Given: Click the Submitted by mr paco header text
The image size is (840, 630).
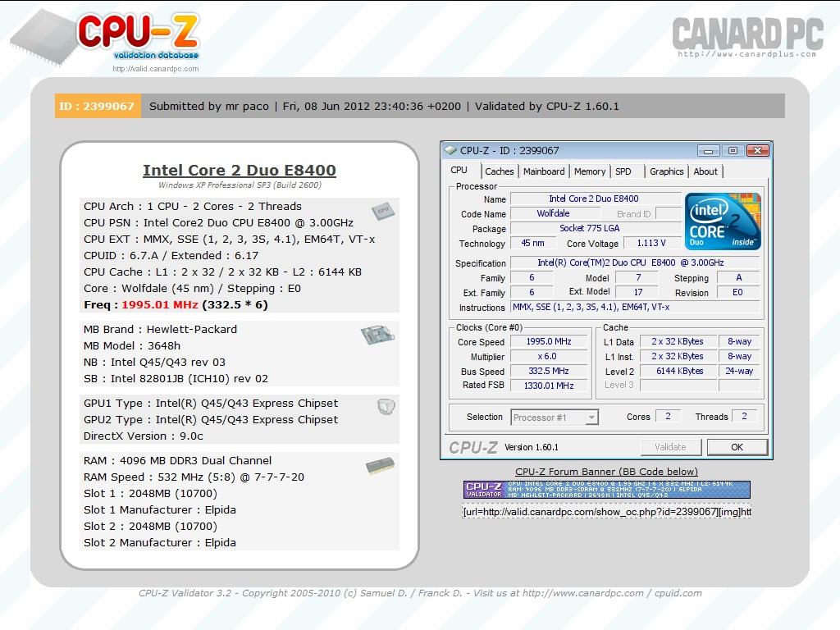Looking at the screenshot, I should coord(209,106).
